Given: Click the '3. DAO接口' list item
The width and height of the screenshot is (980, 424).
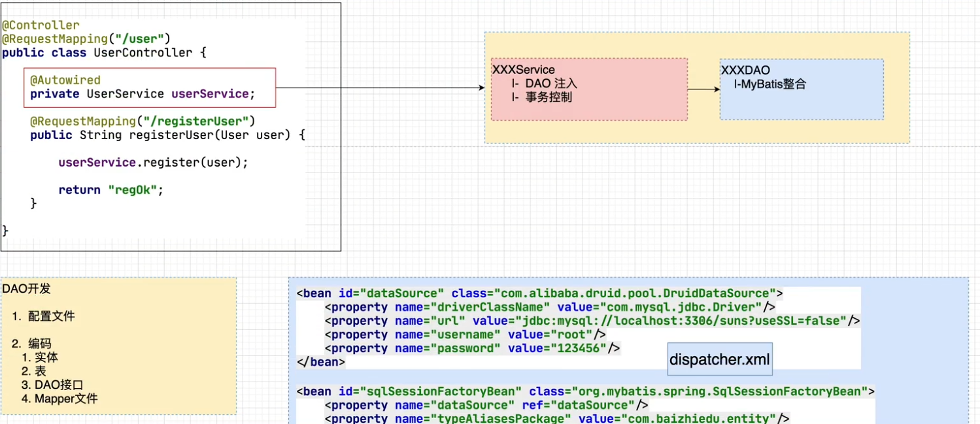Looking at the screenshot, I should (x=52, y=385).
